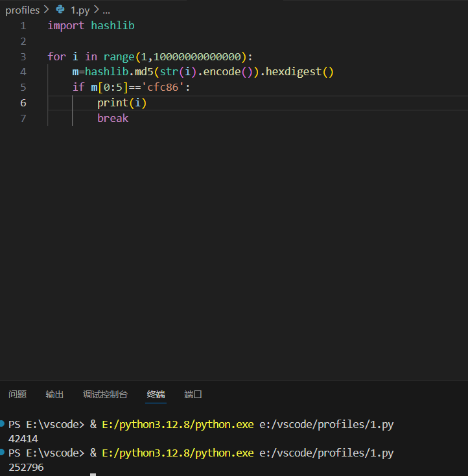
Task: Click the terminal output 252796
Action: tap(26, 467)
